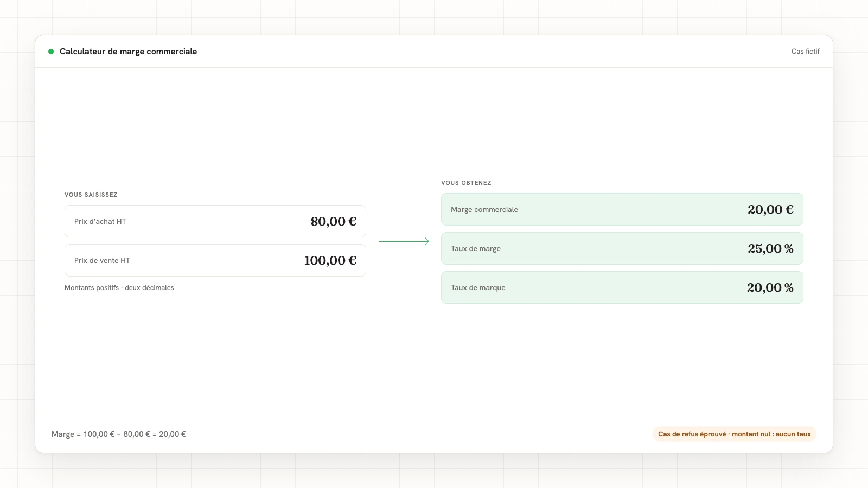Click the 'Cas fictif' label
This screenshot has height=488, width=868.
[806, 52]
